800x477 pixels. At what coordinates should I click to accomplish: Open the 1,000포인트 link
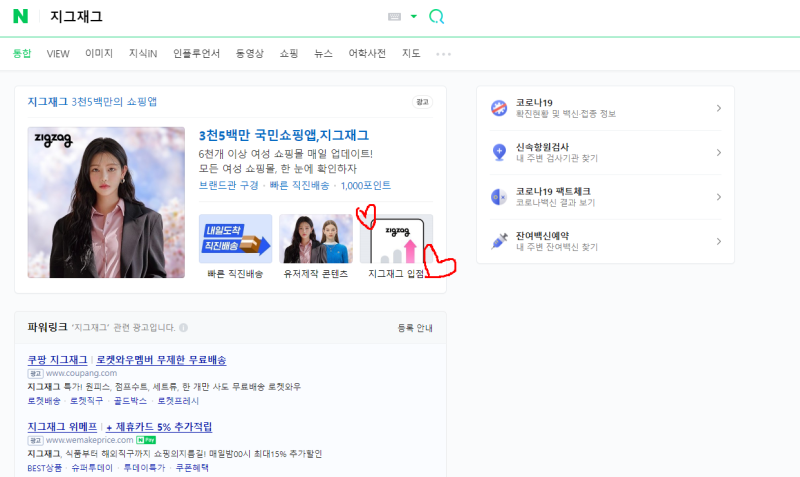(x=365, y=185)
